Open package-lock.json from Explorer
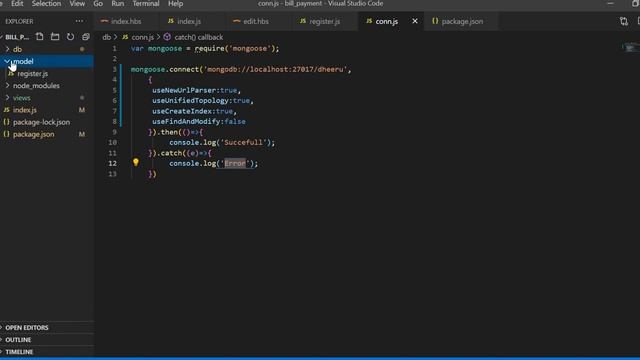Viewport: 640px width, 360px height. pos(41,122)
